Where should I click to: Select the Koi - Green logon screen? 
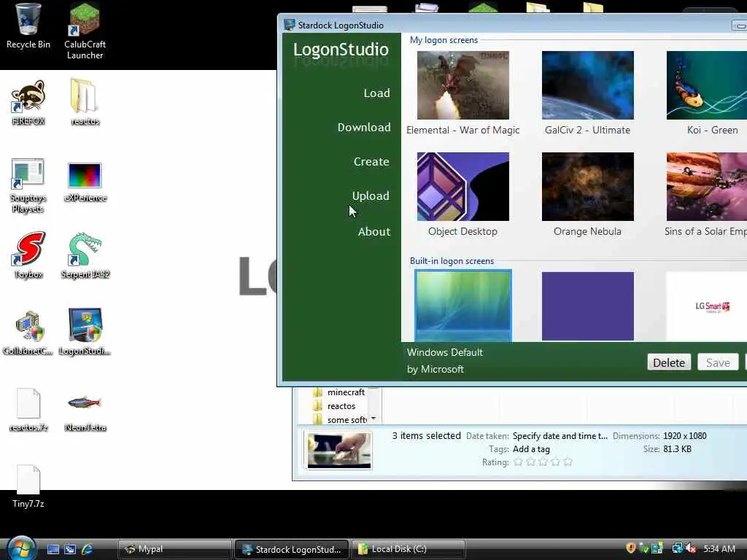point(706,85)
